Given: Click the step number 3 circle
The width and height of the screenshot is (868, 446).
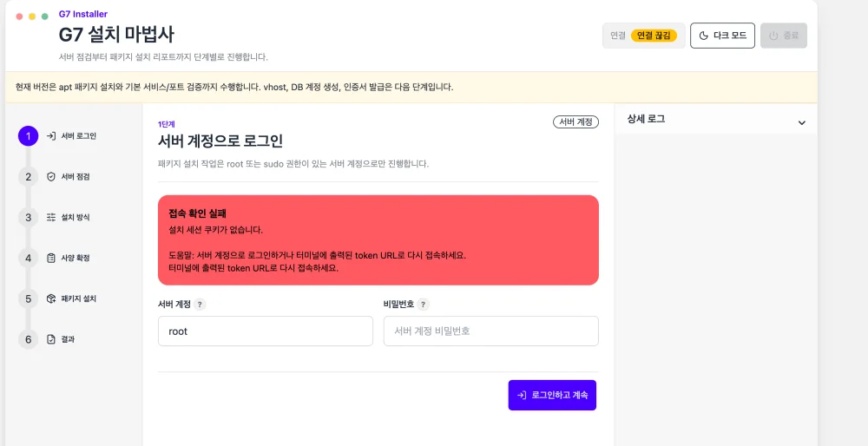Looking at the screenshot, I should tap(29, 217).
